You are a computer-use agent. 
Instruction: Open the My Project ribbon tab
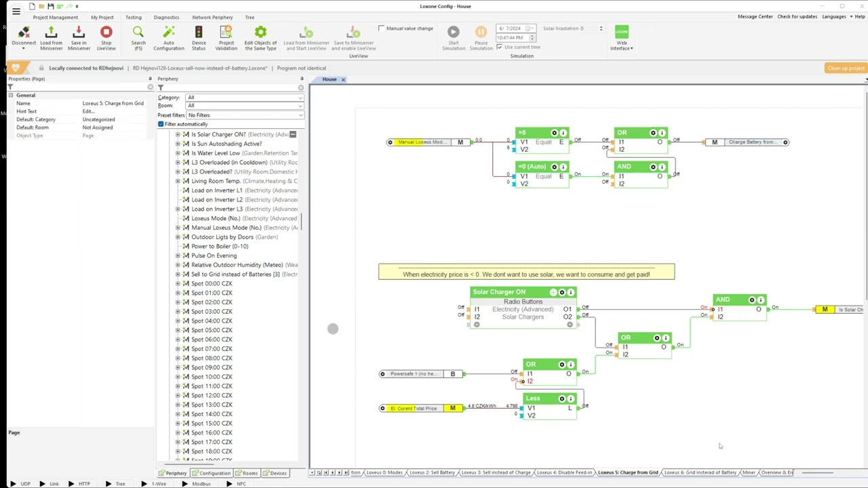click(x=102, y=17)
